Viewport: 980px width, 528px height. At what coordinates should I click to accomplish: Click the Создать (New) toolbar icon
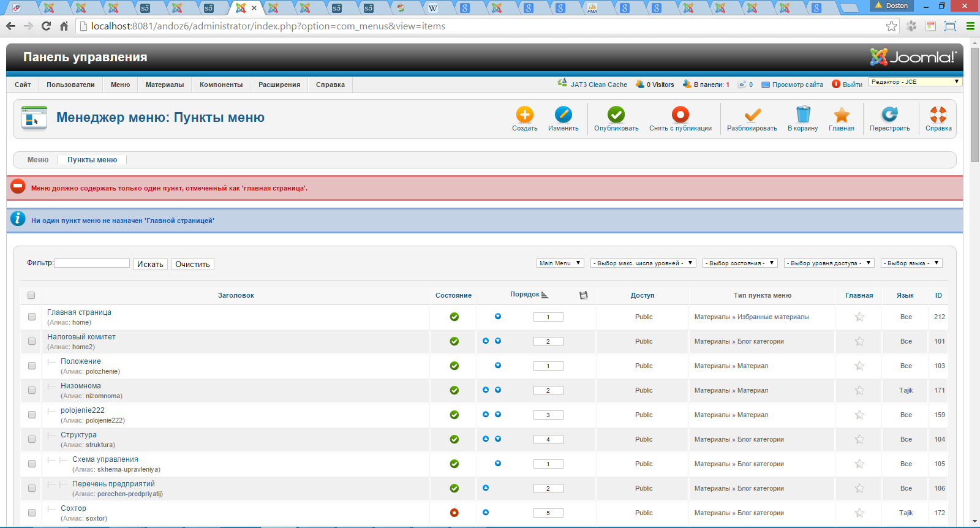pos(524,115)
